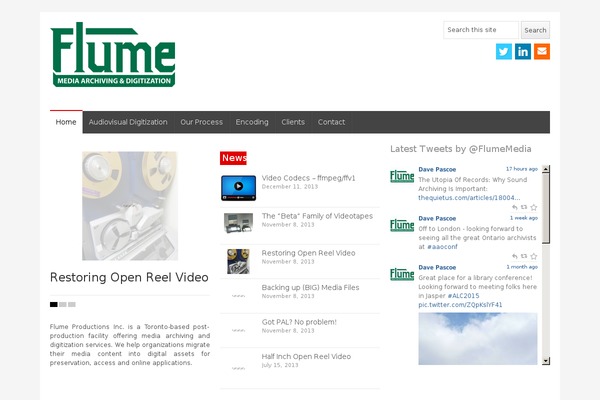Go to the Home tab
The width and height of the screenshot is (600, 400).
coord(66,122)
